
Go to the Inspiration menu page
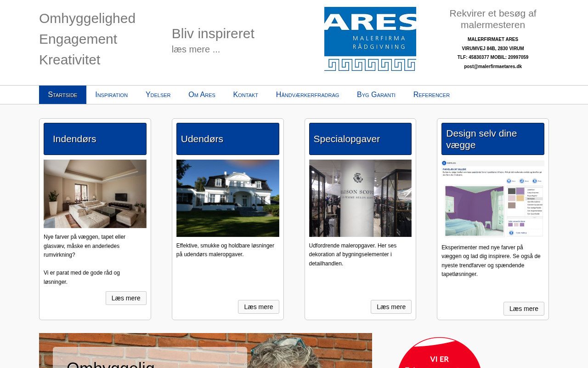pyautogui.click(x=112, y=95)
